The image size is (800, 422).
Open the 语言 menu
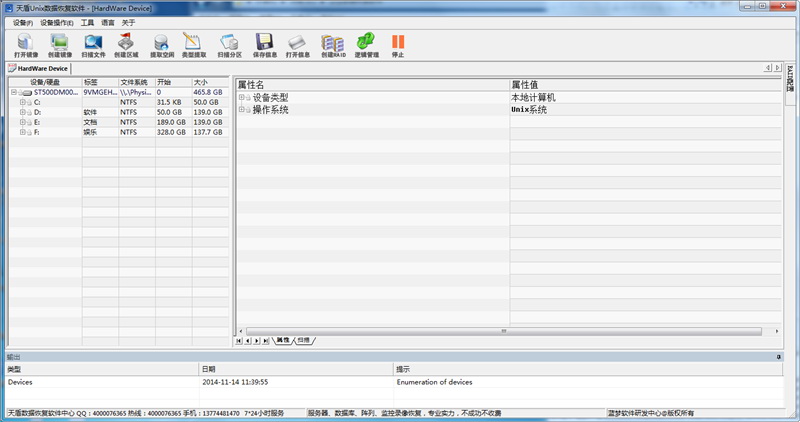click(x=108, y=23)
